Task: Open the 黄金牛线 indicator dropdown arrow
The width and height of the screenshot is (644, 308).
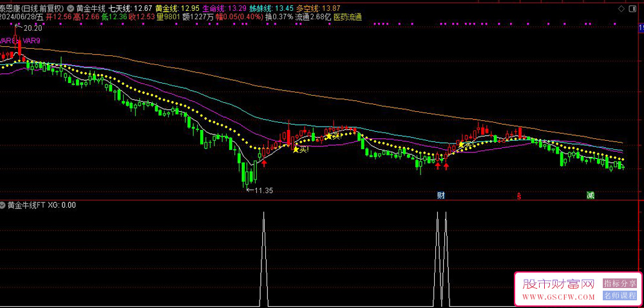Action: pyautogui.click(x=71, y=8)
